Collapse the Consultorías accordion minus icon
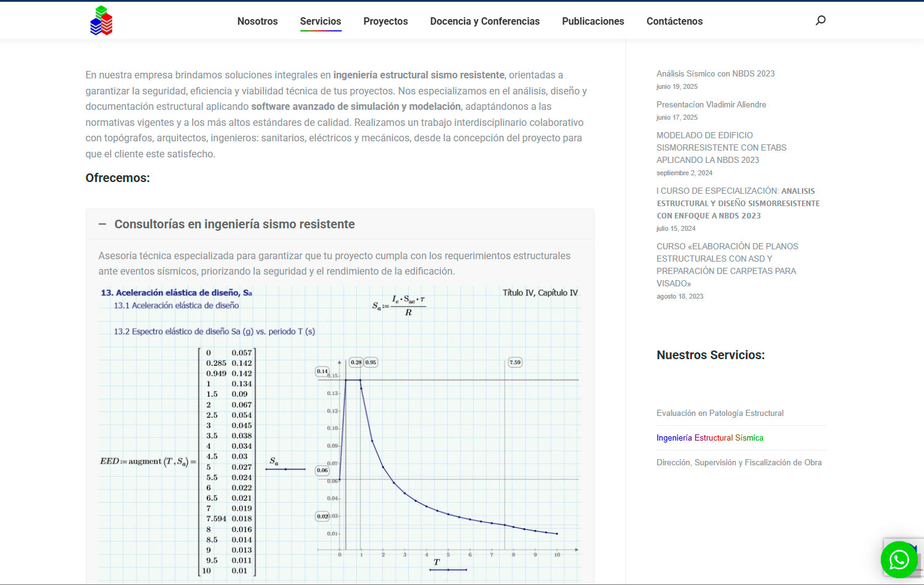The height and width of the screenshot is (585, 924). (102, 225)
